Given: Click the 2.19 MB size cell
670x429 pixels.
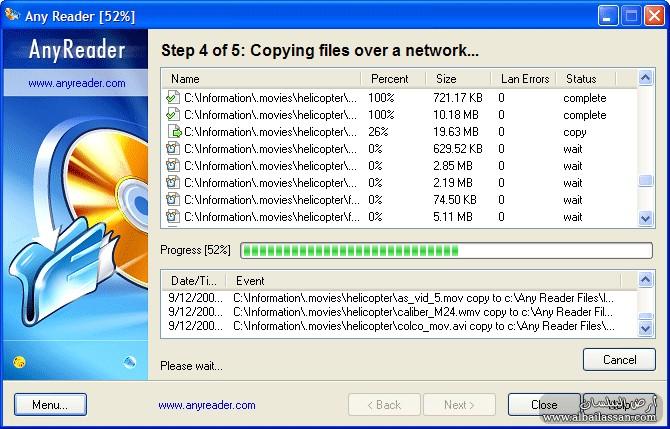Looking at the screenshot, I should click(x=453, y=183).
